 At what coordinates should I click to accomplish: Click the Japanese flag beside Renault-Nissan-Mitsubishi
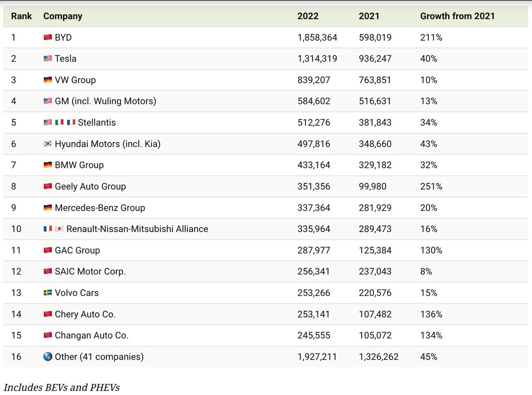(59, 229)
